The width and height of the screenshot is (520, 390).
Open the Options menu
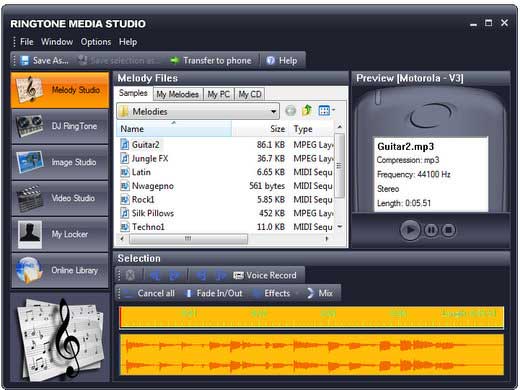pyautogui.click(x=96, y=42)
